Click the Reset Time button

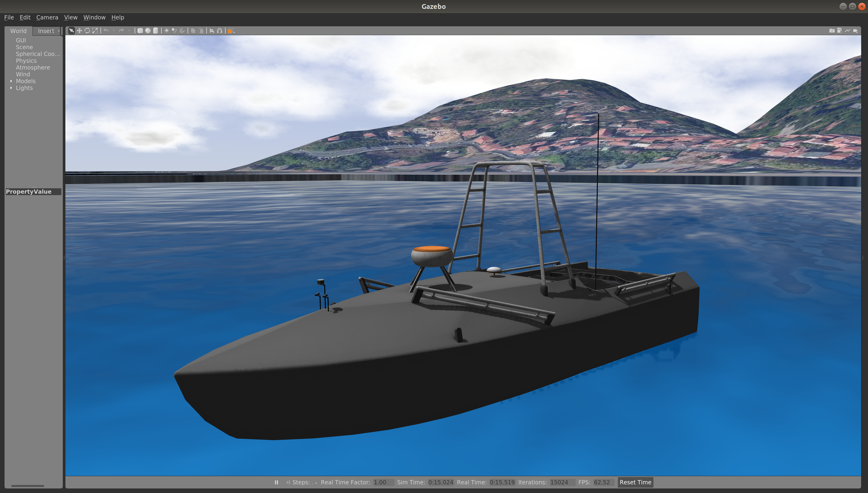point(635,482)
